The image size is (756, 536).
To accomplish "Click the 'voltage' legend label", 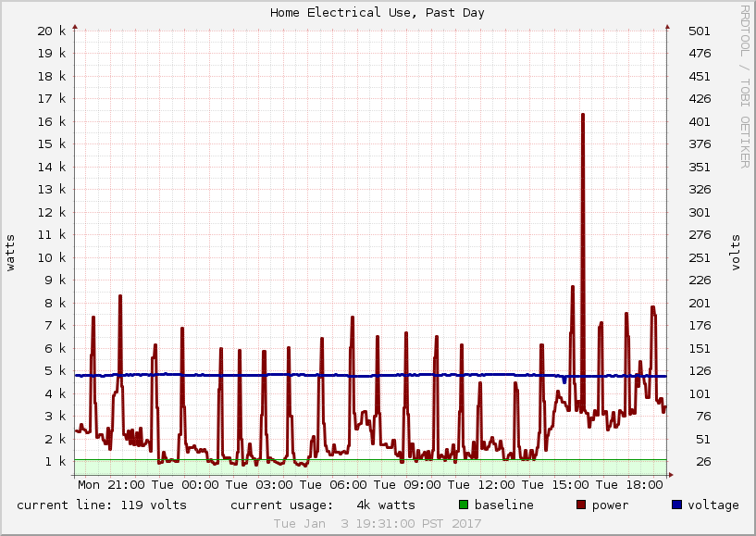I will (x=713, y=505).
